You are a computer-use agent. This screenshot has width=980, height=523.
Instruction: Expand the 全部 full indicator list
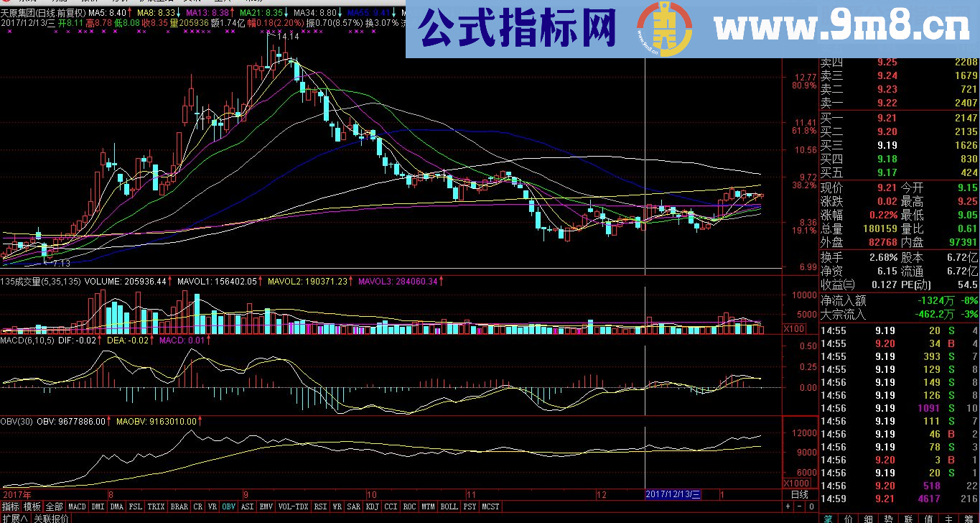pyautogui.click(x=54, y=506)
